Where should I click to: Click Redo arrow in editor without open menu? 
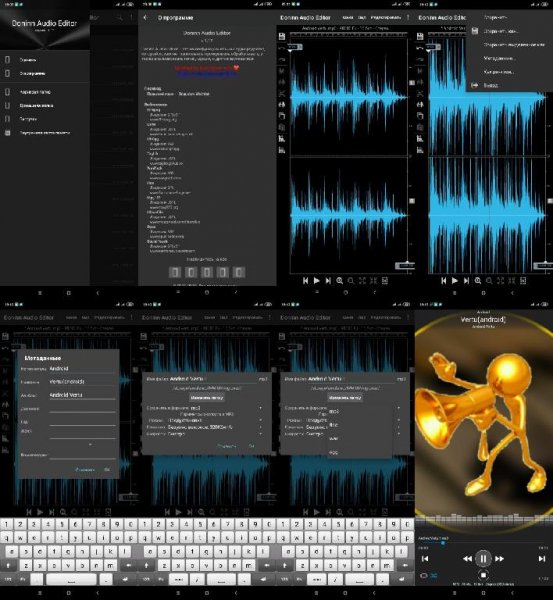[x=282, y=60]
